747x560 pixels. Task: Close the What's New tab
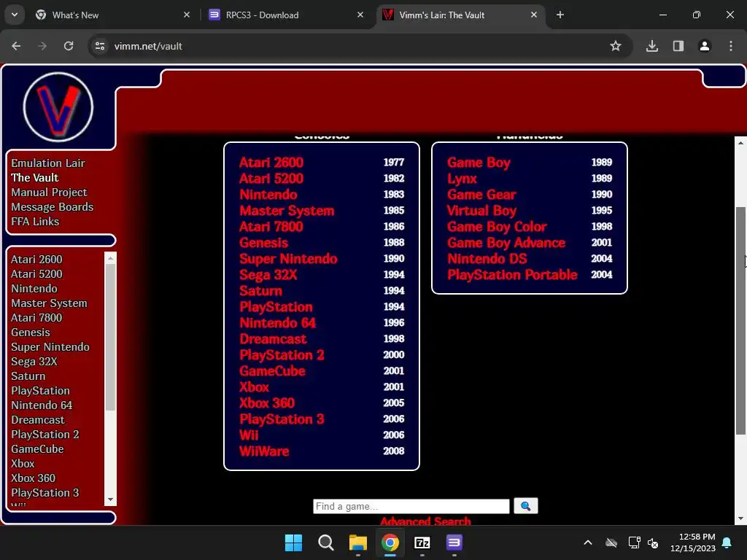pos(187,15)
